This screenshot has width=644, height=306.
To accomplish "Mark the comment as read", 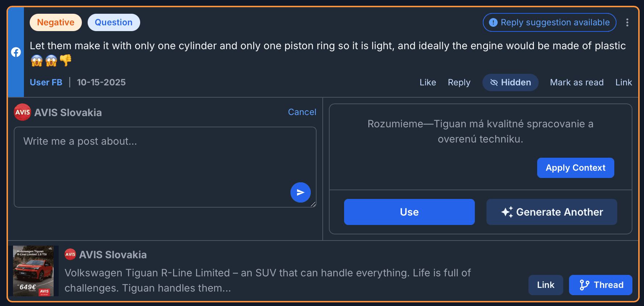I will point(577,82).
